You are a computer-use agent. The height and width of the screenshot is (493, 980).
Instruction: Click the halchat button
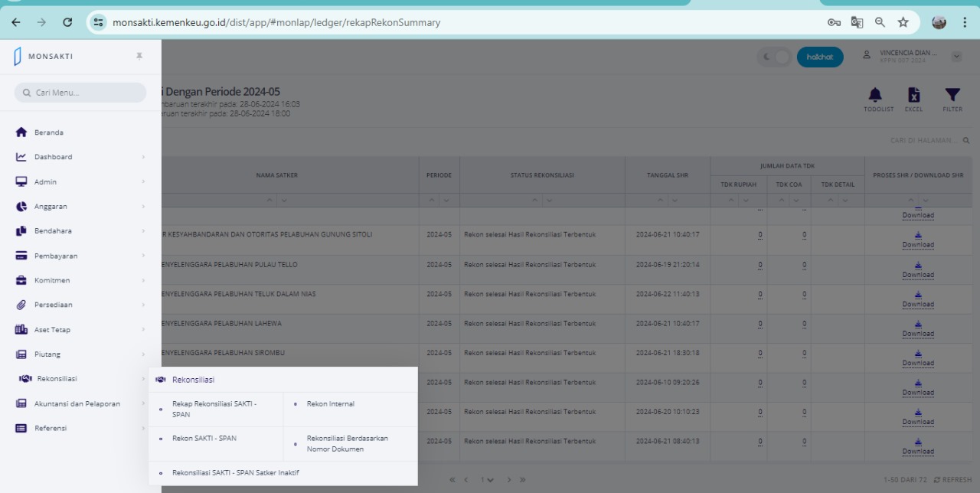point(819,57)
